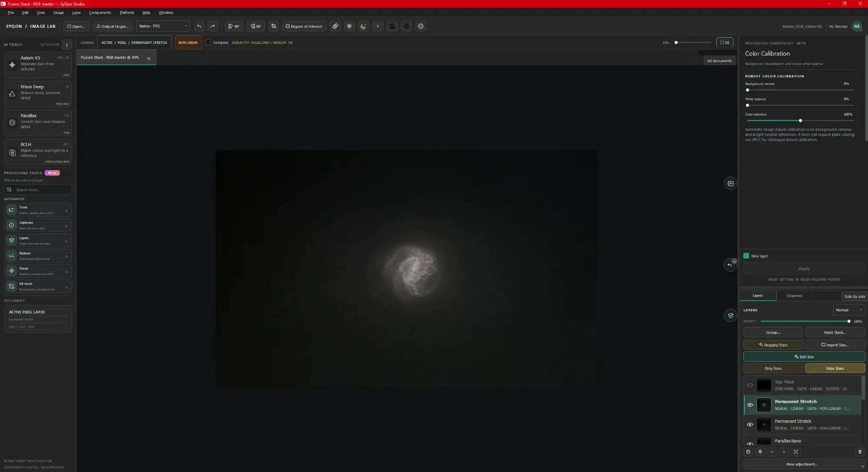Select the crop tool in toolbar

[x=273, y=26]
